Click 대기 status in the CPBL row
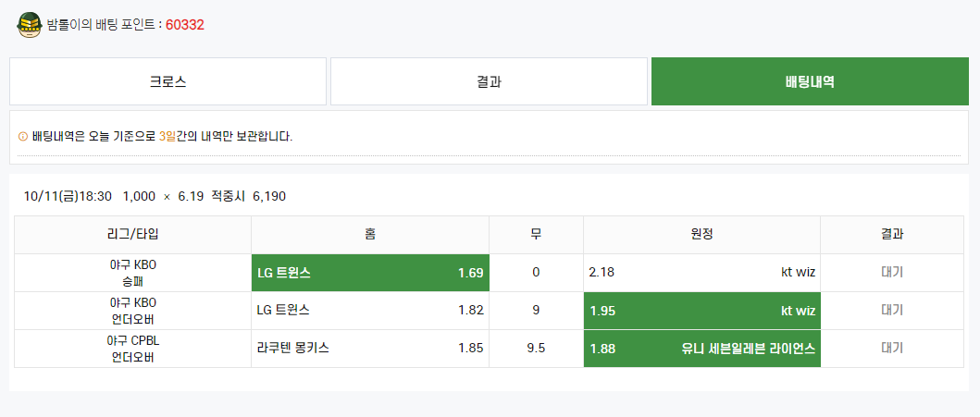Image resolution: width=980 pixels, height=417 pixels. [x=892, y=349]
